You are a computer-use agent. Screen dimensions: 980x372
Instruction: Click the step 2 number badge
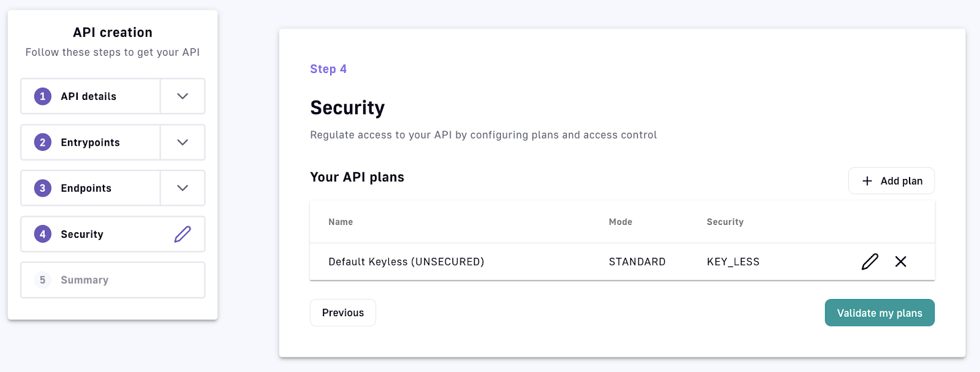(43, 142)
